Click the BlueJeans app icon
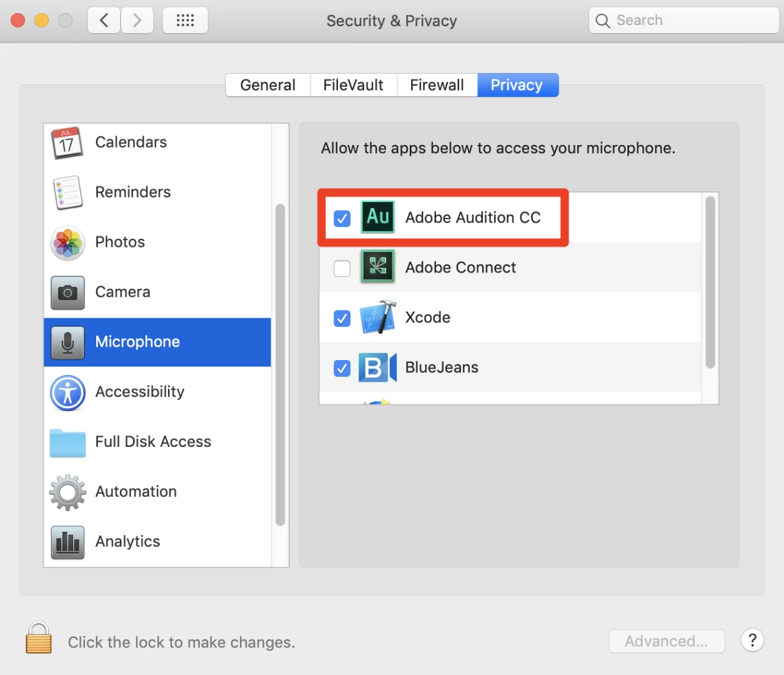 (x=378, y=367)
